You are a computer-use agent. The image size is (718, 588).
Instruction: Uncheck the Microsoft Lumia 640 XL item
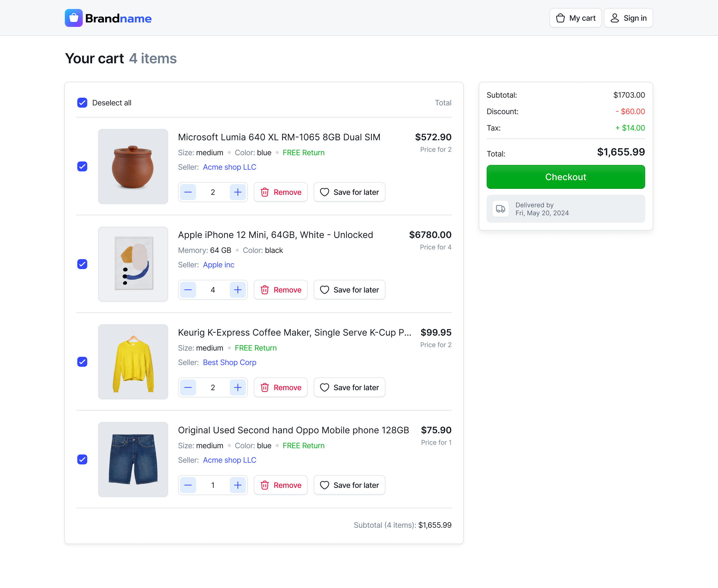coord(82,166)
